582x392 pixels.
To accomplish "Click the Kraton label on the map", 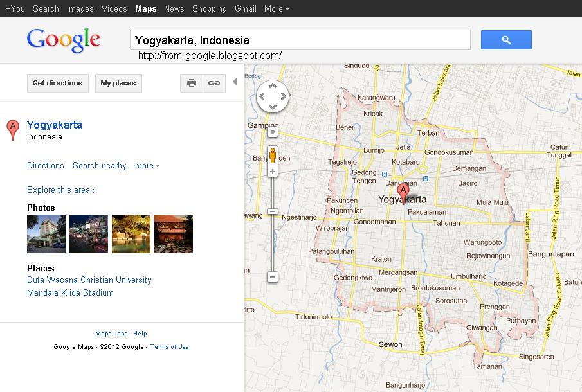I will tap(381, 259).
